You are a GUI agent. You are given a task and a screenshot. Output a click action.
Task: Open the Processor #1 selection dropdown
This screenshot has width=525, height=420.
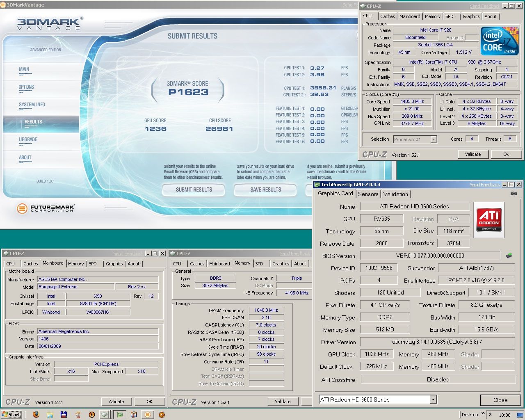(x=434, y=139)
